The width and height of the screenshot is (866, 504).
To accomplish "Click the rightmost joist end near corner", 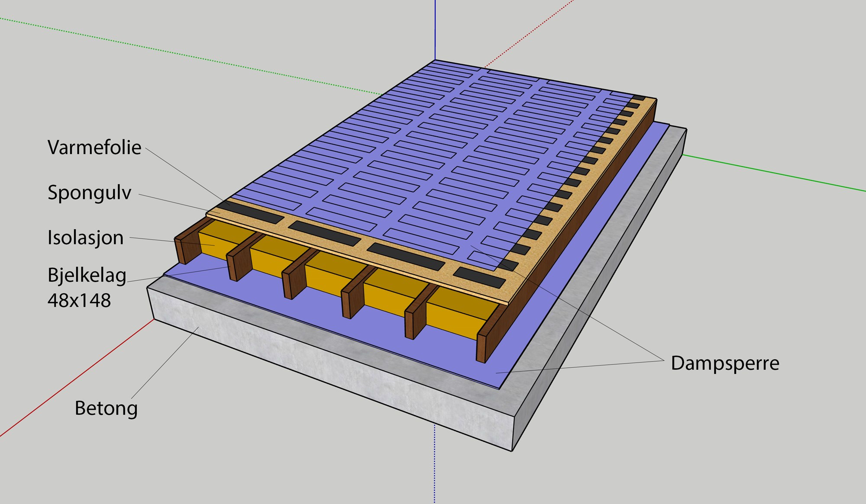I will [x=481, y=347].
